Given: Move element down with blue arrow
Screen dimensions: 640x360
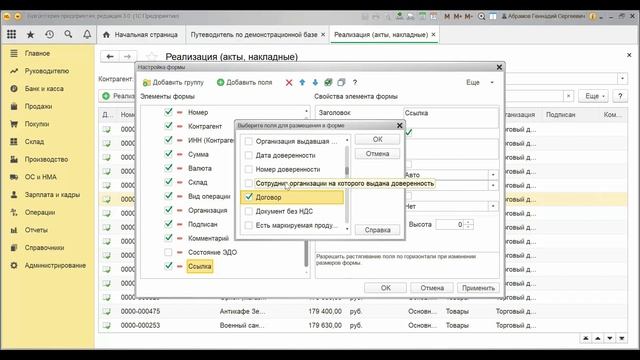Looking at the screenshot, I should (315, 82).
